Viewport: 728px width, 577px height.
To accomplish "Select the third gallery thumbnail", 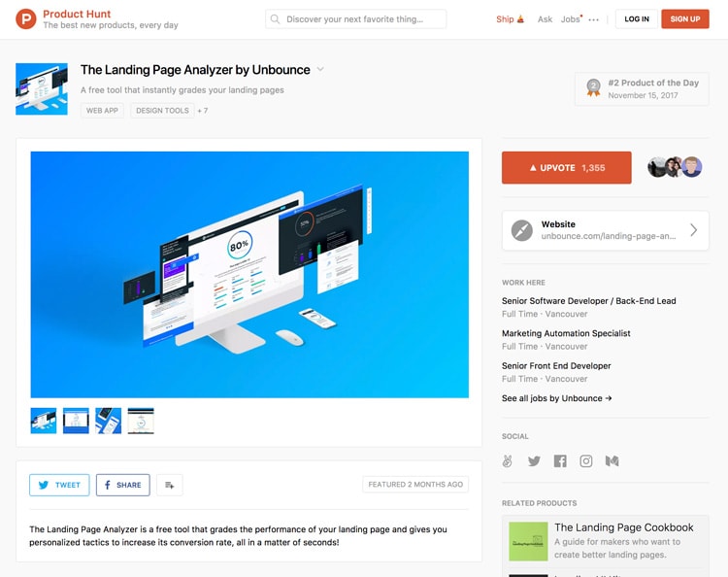I will [108, 421].
